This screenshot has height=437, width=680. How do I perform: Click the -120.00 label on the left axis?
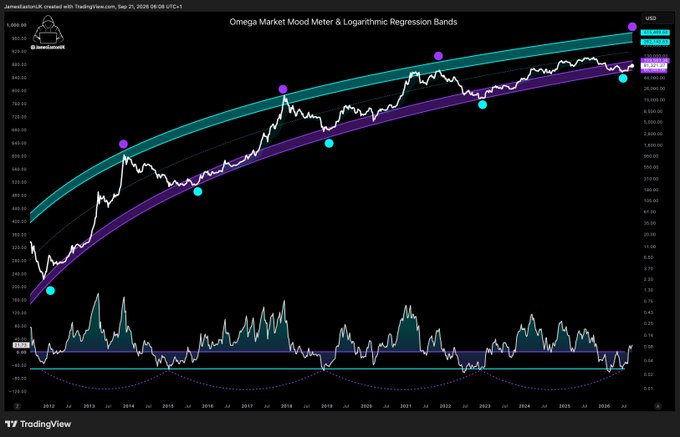click(18, 391)
